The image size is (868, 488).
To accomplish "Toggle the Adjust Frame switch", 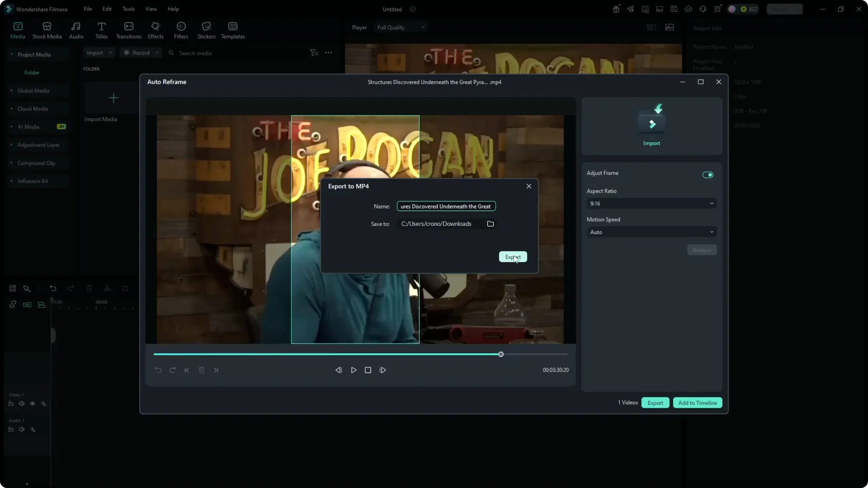I will coord(708,174).
